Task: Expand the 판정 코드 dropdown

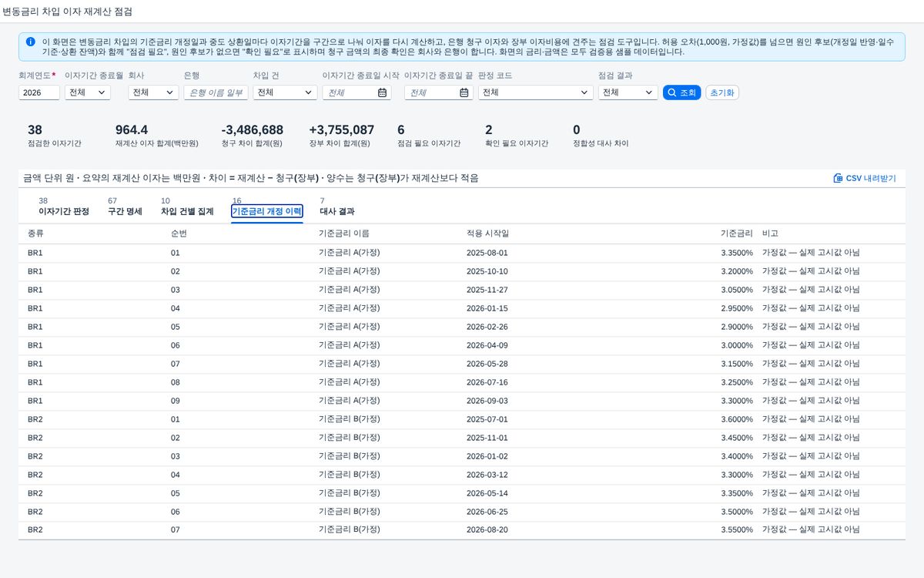Action: [535, 92]
